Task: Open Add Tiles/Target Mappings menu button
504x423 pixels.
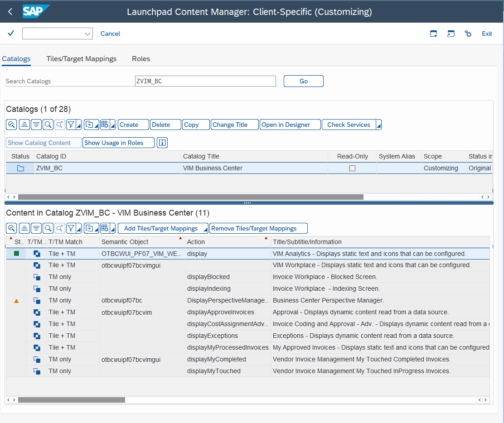Action: pyautogui.click(x=163, y=228)
